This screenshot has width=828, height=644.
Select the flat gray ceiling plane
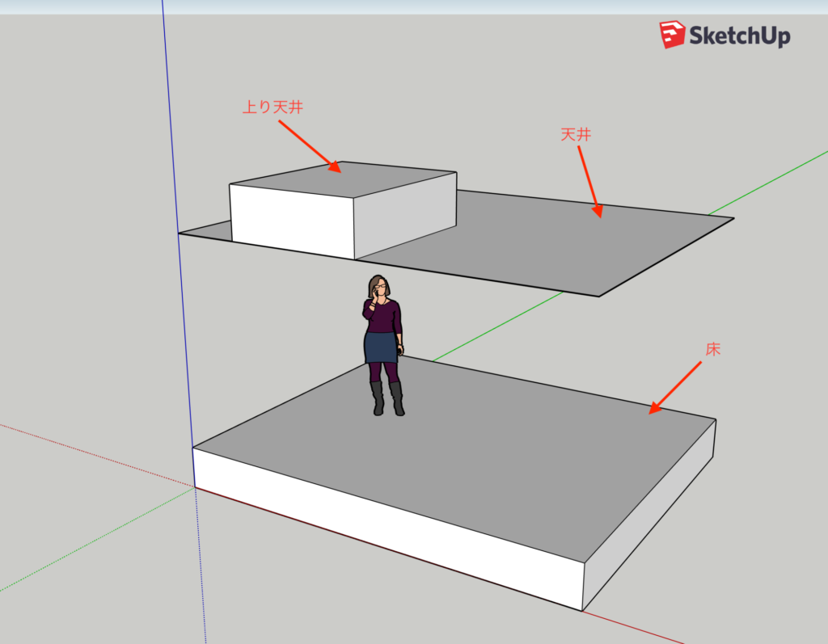tap(550, 242)
